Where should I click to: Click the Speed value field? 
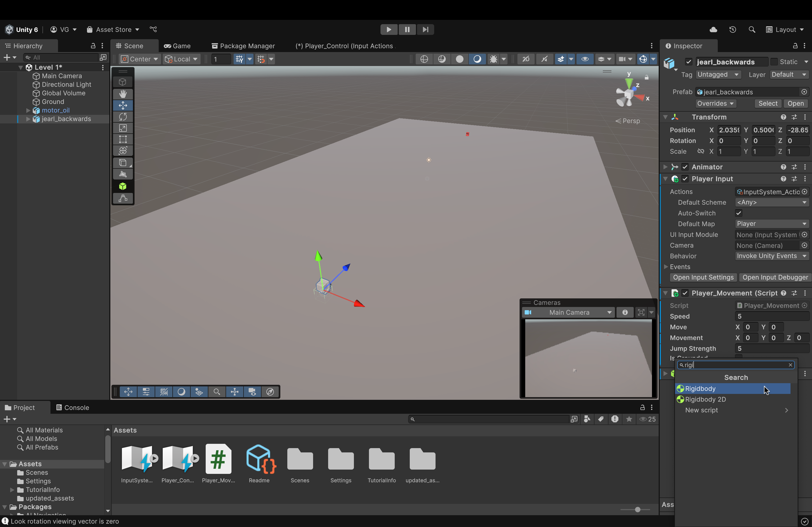coord(771,317)
